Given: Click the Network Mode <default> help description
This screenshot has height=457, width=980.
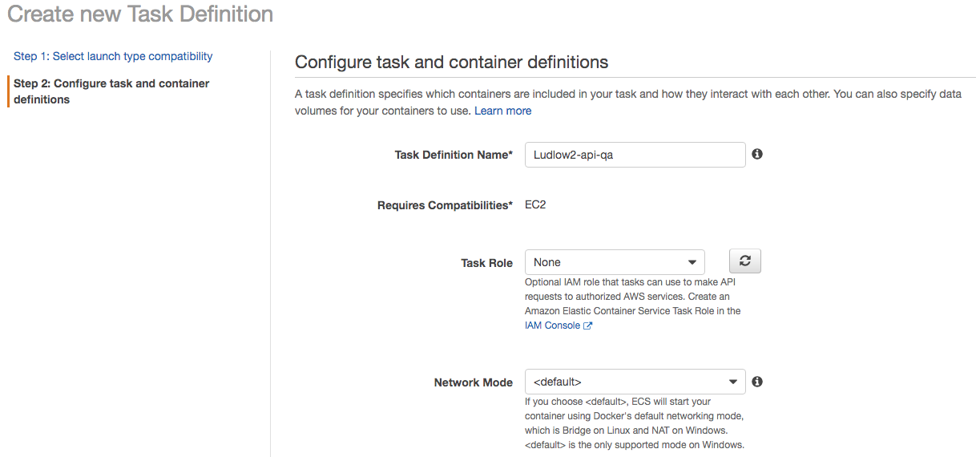Looking at the screenshot, I should pos(635,423).
